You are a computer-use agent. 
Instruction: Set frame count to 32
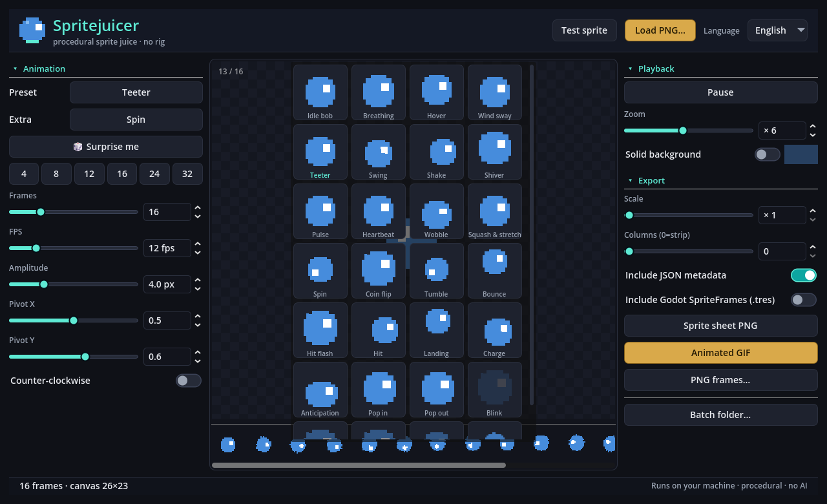pos(187,174)
